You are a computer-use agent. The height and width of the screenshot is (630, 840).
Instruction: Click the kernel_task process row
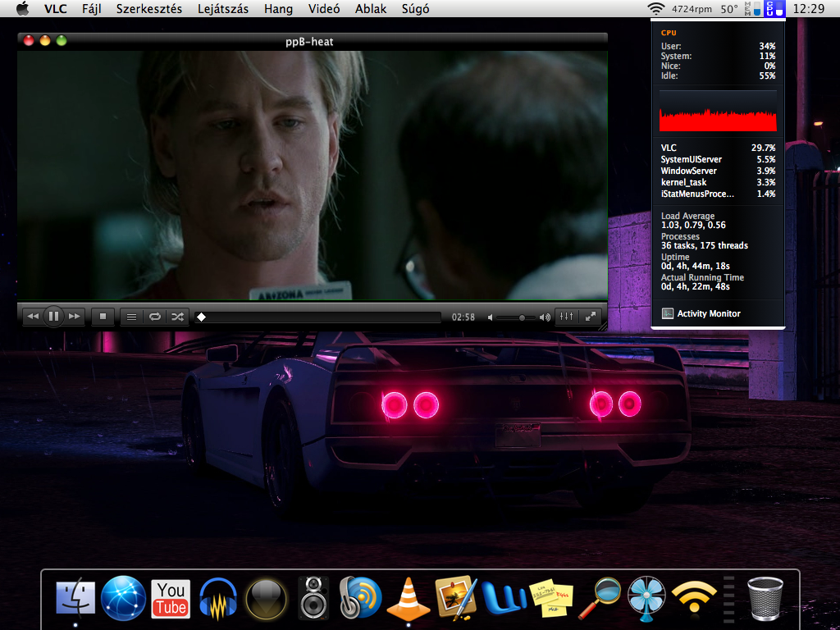(x=718, y=182)
